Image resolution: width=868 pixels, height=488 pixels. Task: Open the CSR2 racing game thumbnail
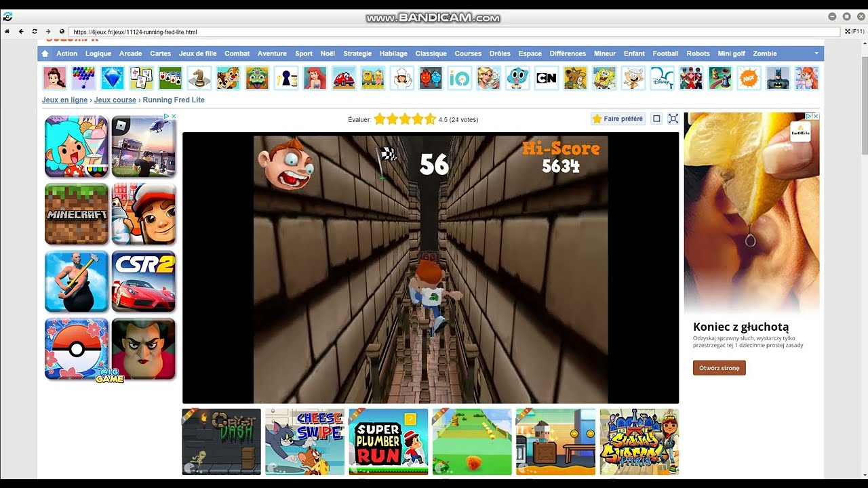(143, 281)
